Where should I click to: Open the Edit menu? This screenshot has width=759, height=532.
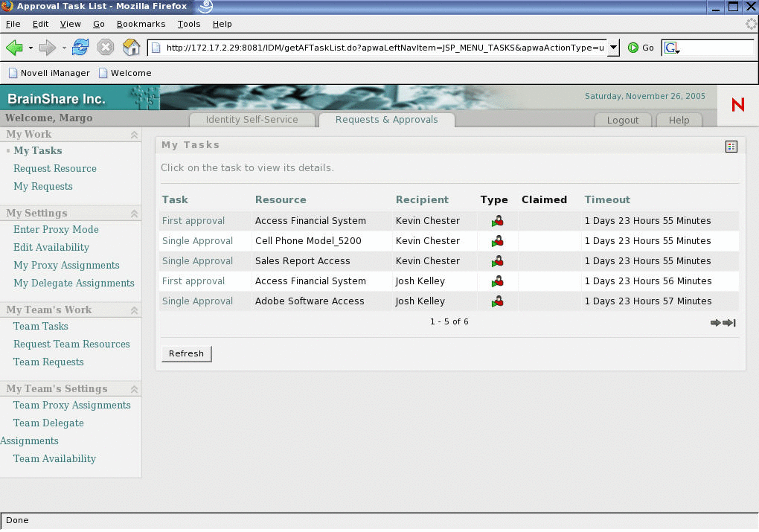tap(41, 24)
